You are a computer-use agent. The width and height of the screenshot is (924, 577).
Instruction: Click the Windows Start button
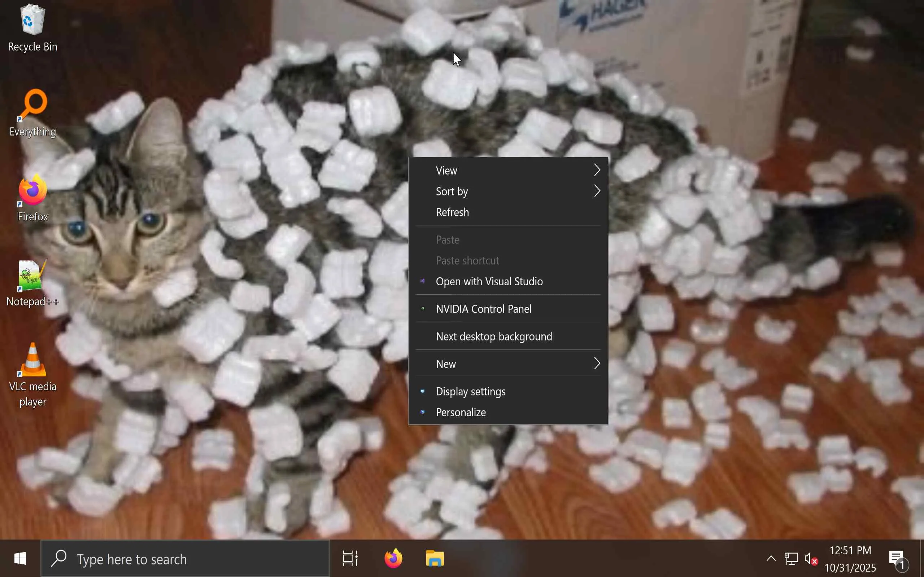tap(20, 559)
